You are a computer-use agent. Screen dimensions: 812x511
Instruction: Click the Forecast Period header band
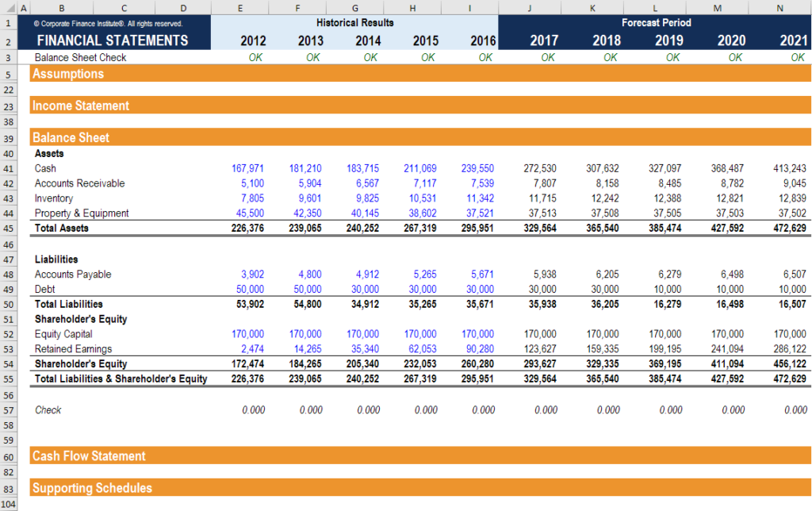(x=656, y=23)
